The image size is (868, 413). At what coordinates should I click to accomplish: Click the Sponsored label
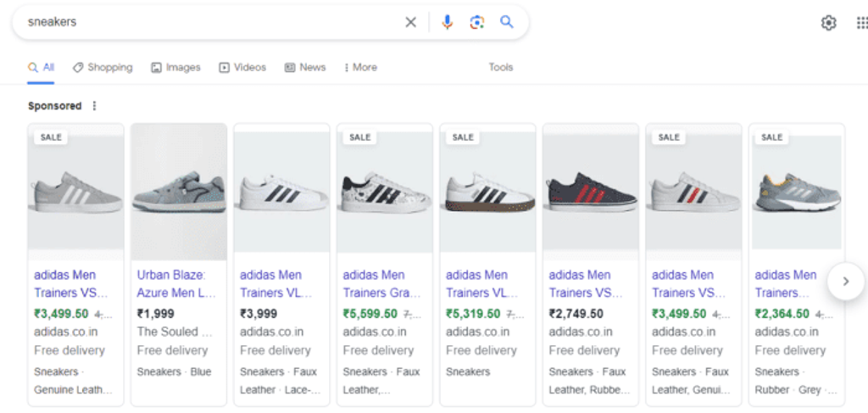pos(55,106)
